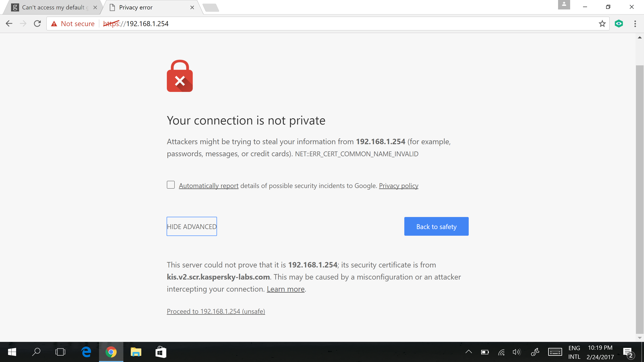Show hidden system tray icons chevron
This screenshot has height=362, width=644.
point(469,352)
